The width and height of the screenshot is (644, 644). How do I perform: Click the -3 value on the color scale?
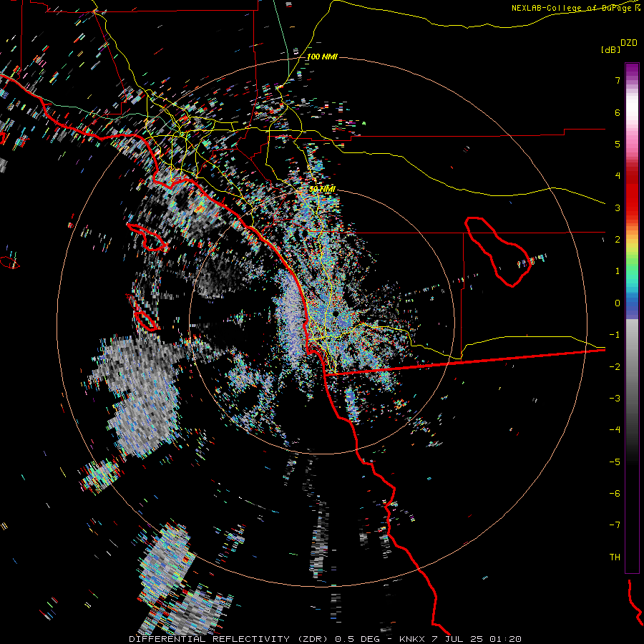[615, 399]
